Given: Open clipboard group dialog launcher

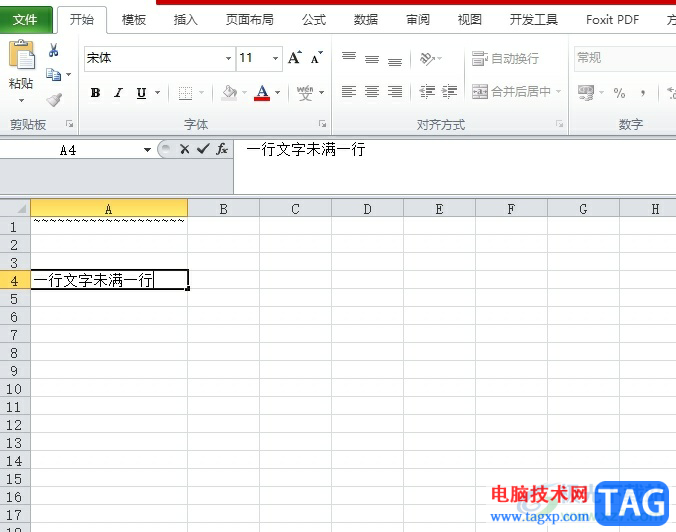Looking at the screenshot, I should [x=69, y=124].
